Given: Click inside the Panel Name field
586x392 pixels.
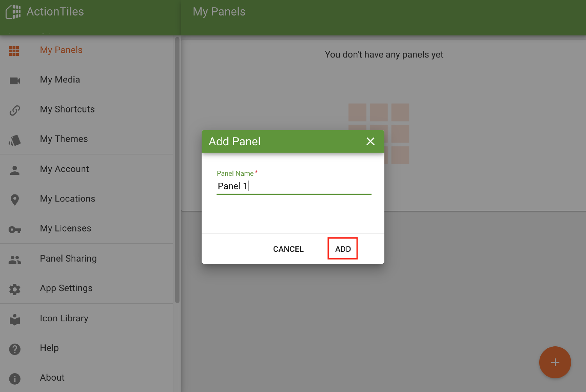Looking at the screenshot, I should pos(293,186).
